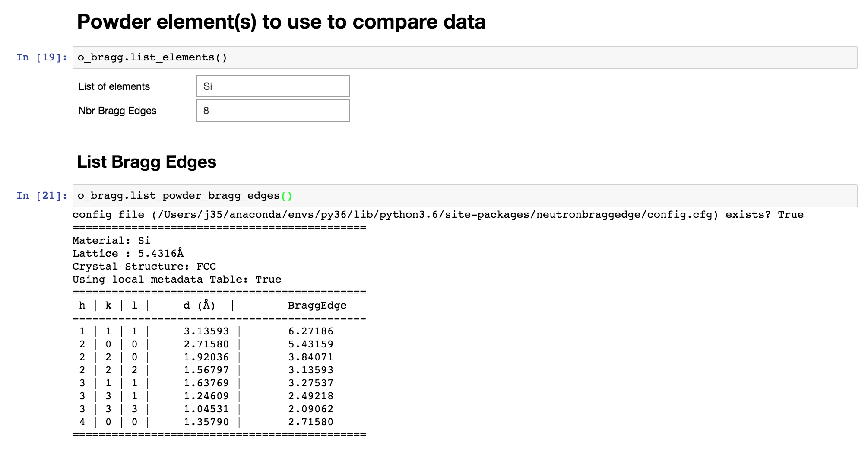Click the In [19] cell prompt
Screen dimensions: 868x452
pyautogui.click(x=41, y=57)
